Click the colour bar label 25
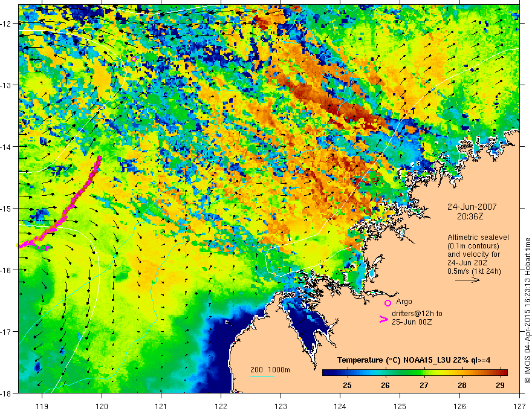The height and width of the screenshot is (411, 532). [347, 385]
